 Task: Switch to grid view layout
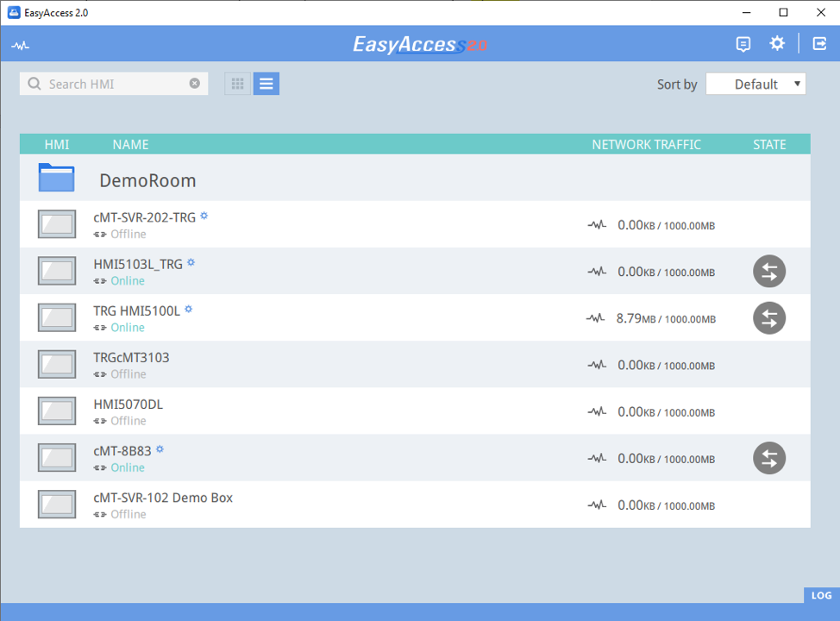coord(238,84)
